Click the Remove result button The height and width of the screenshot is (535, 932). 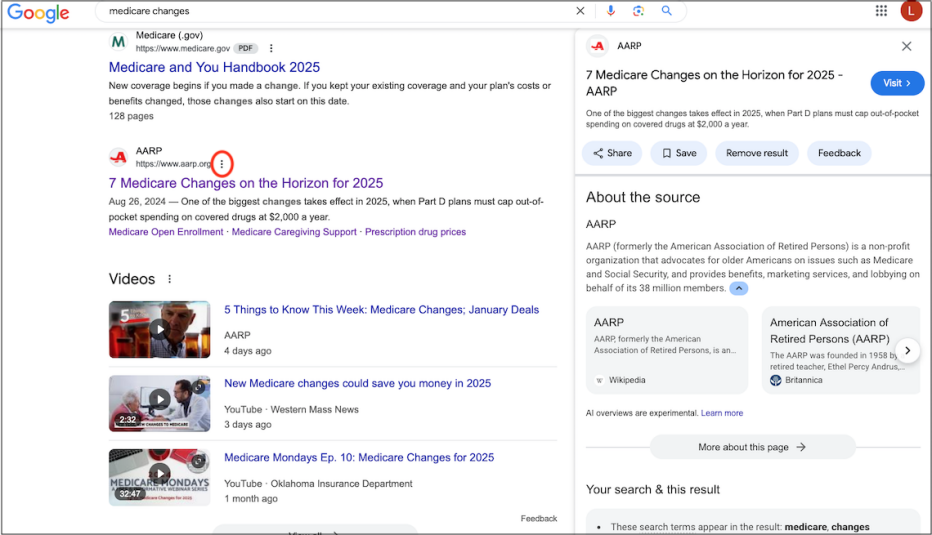(757, 153)
